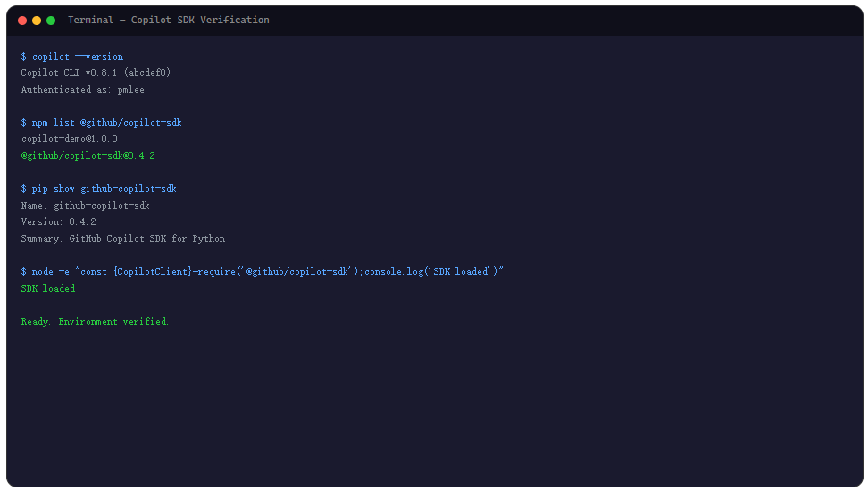Click the green '@github/copilot-sdk@0.4.2' line
Viewport: 868px width, 491px height.
(x=88, y=155)
